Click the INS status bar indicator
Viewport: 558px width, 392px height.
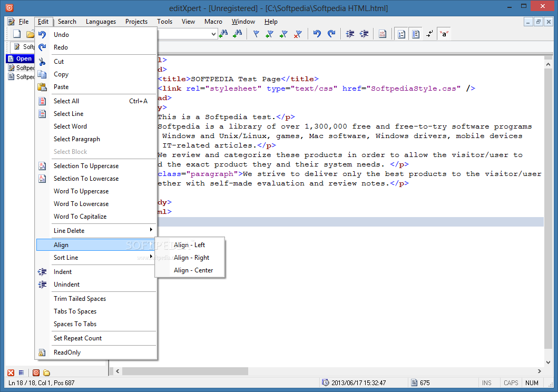(486, 383)
